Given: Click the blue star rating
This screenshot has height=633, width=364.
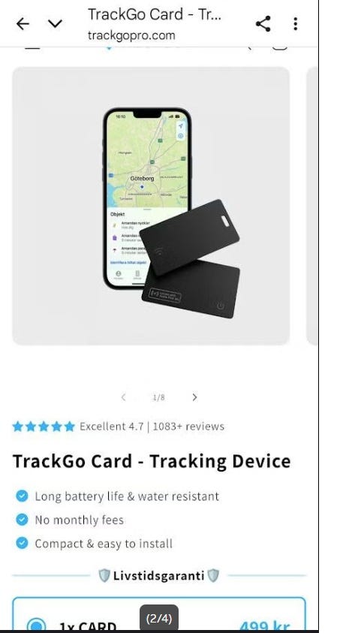Looking at the screenshot, I should [x=44, y=427].
